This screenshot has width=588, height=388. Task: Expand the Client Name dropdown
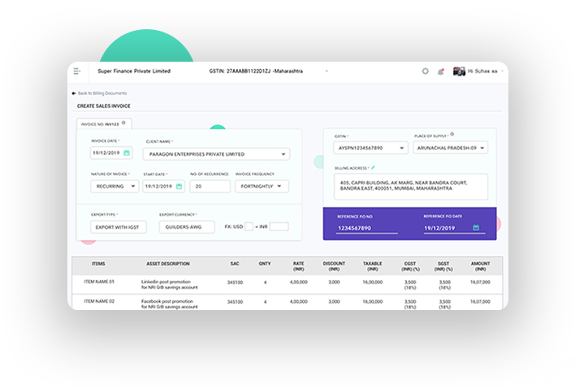click(282, 153)
